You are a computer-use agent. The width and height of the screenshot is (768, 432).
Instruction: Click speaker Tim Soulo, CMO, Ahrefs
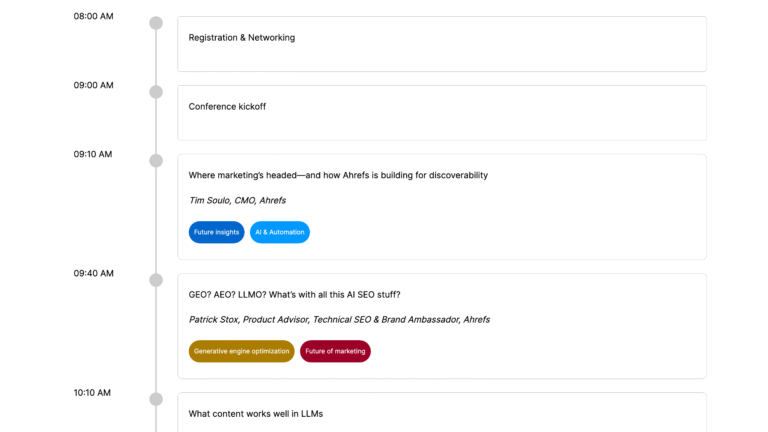point(237,201)
